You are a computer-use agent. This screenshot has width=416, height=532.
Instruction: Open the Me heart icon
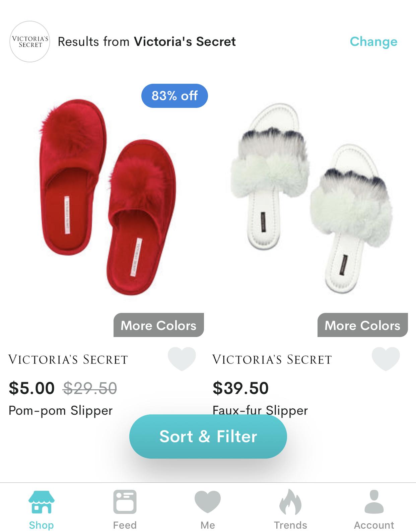[x=208, y=502]
